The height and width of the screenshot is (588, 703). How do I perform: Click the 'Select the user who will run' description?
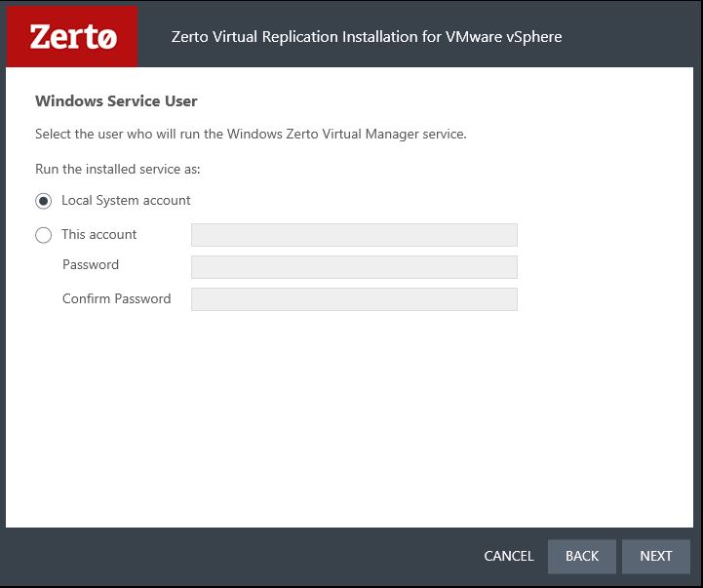point(251,135)
